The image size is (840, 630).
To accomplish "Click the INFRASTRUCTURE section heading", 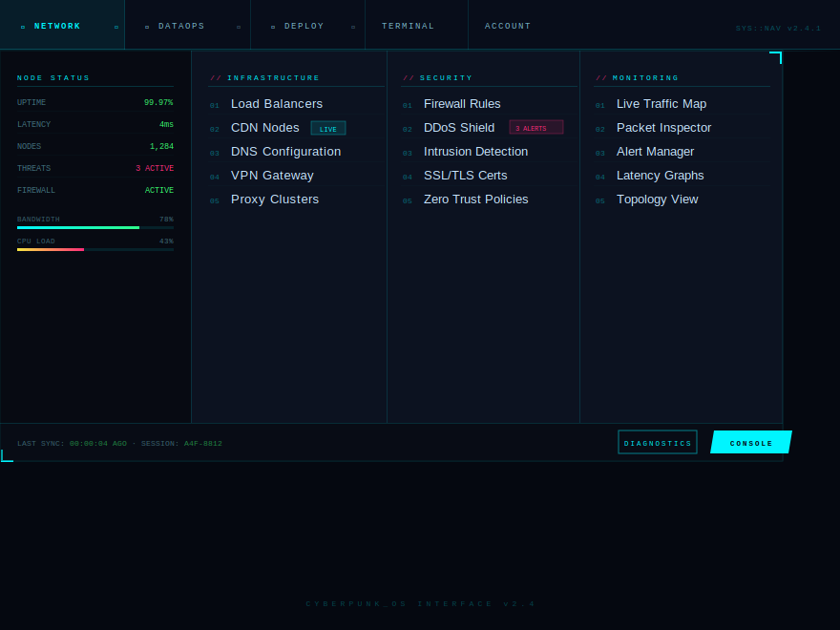I will tap(273, 78).
